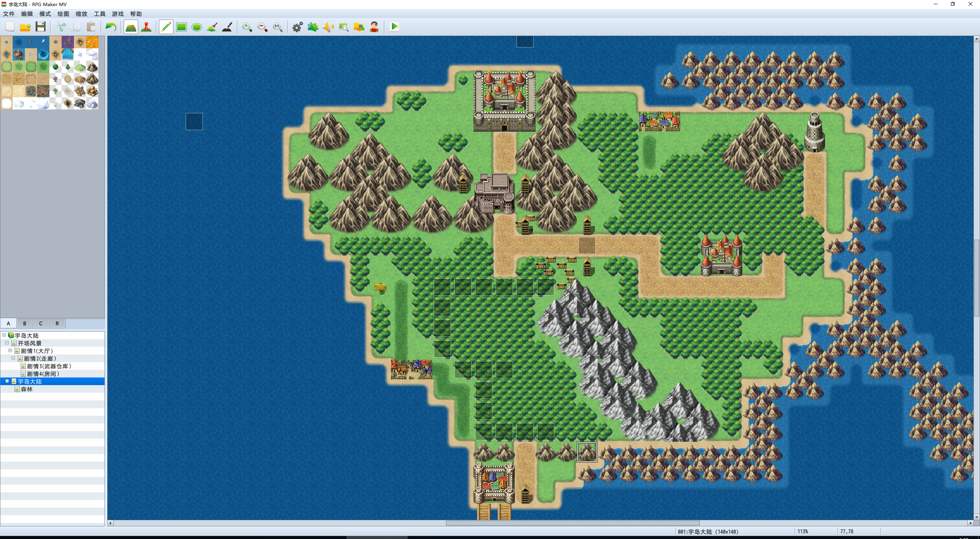This screenshot has width=980, height=539.
Task: Open the Plugin Manager puzzle icon
Action: [313, 27]
